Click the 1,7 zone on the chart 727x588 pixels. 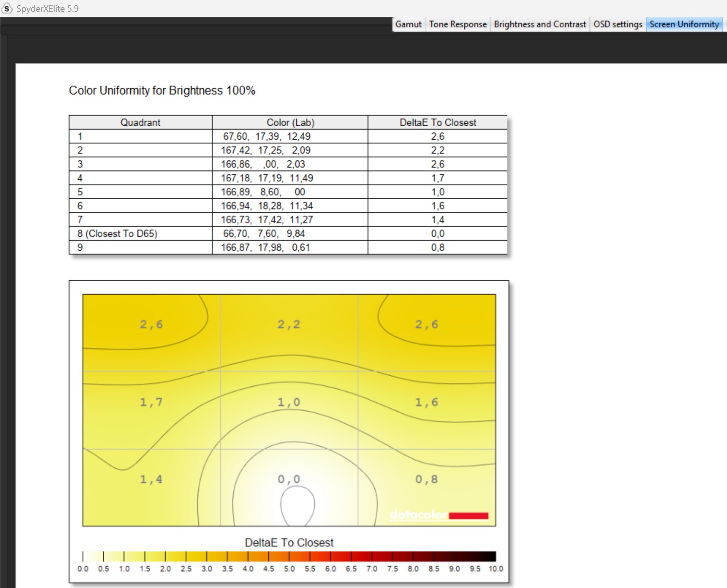pos(151,402)
